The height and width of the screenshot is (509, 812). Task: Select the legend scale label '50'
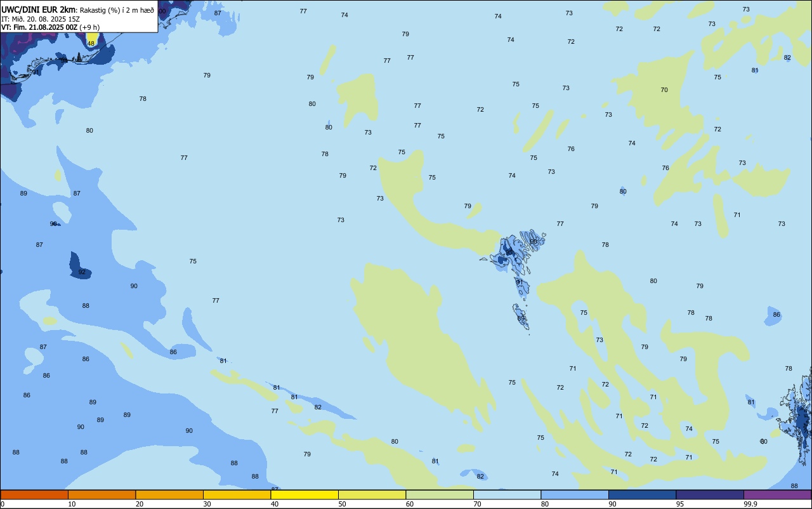tap(343, 504)
